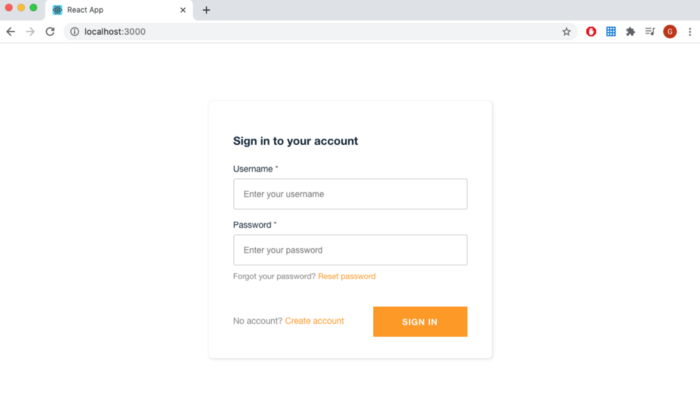Click the Username input field
The height and width of the screenshot is (419, 700).
[x=350, y=194]
